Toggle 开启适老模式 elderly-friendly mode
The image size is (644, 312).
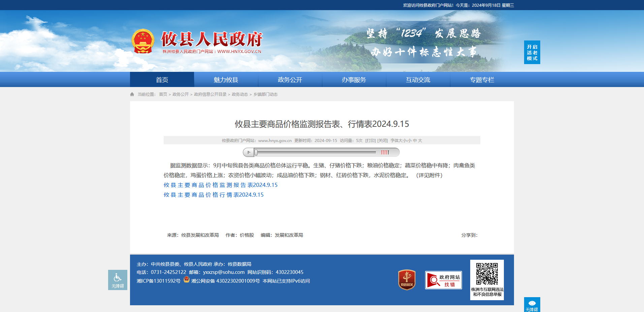[x=532, y=52]
